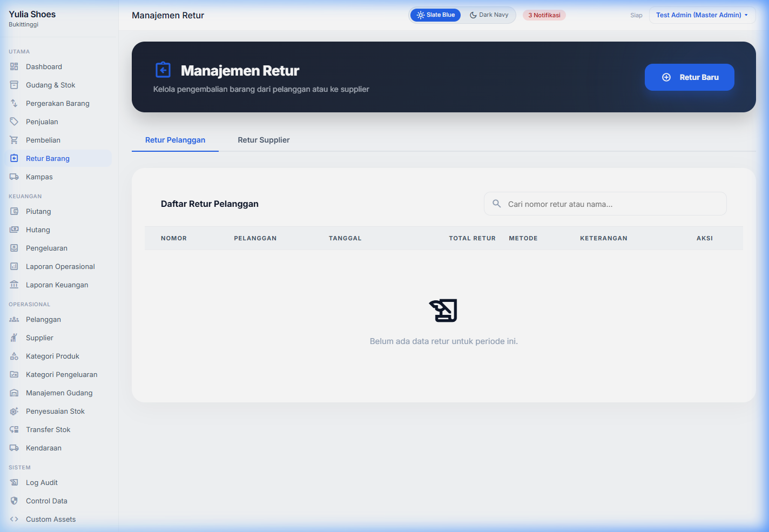
Task: Switch to Dark Navy theme
Action: (x=489, y=15)
